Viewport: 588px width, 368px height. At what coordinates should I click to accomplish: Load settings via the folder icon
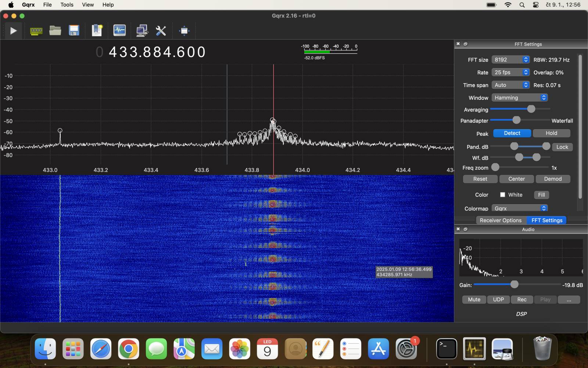55,31
